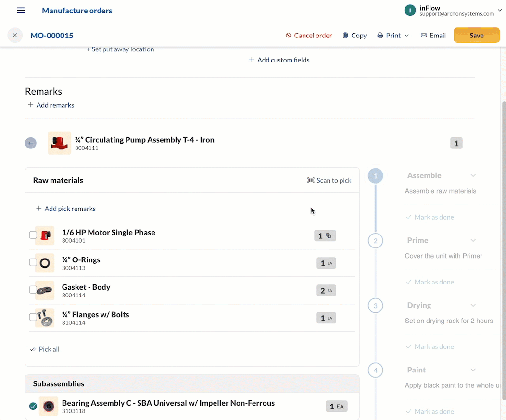Click the 1/6 HP Motor Single Phase name
Viewport: 506px width, 420px height.
(x=108, y=233)
